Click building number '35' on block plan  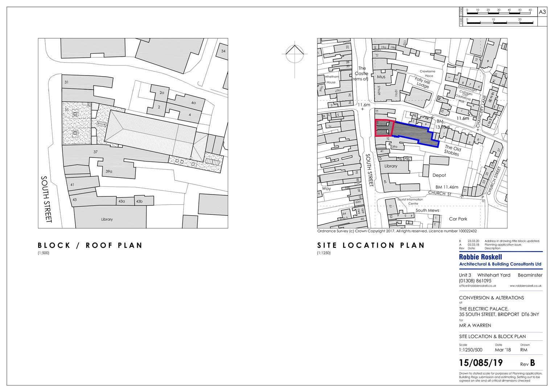click(x=66, y=109)
